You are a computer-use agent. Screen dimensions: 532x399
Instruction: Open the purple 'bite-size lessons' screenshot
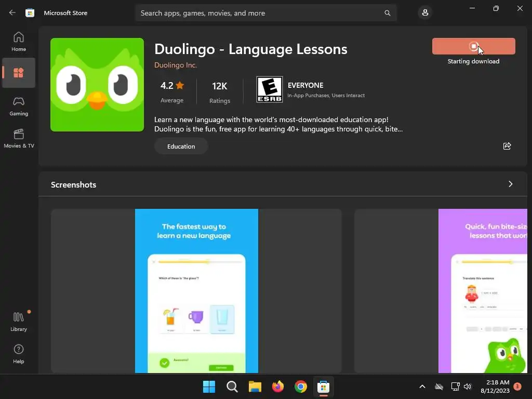pos(483,291)
